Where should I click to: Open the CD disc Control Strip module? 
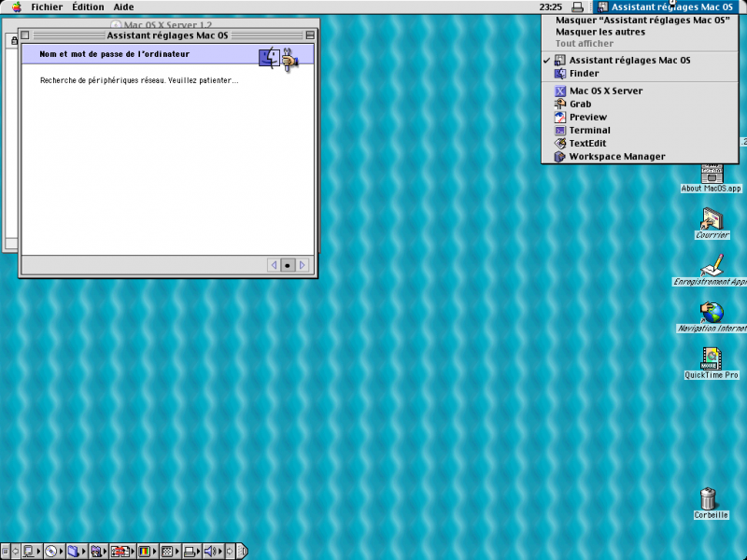click(55, 552)
